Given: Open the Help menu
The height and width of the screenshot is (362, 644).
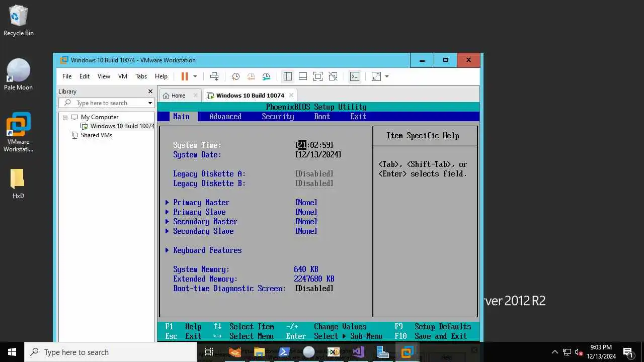Looking at the screenshot, I should [x=161, y=76].
